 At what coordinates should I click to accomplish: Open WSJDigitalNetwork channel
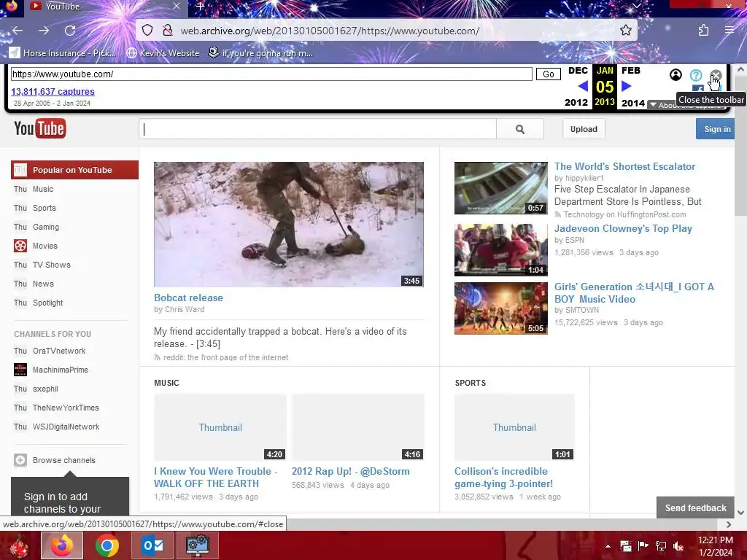66,427
